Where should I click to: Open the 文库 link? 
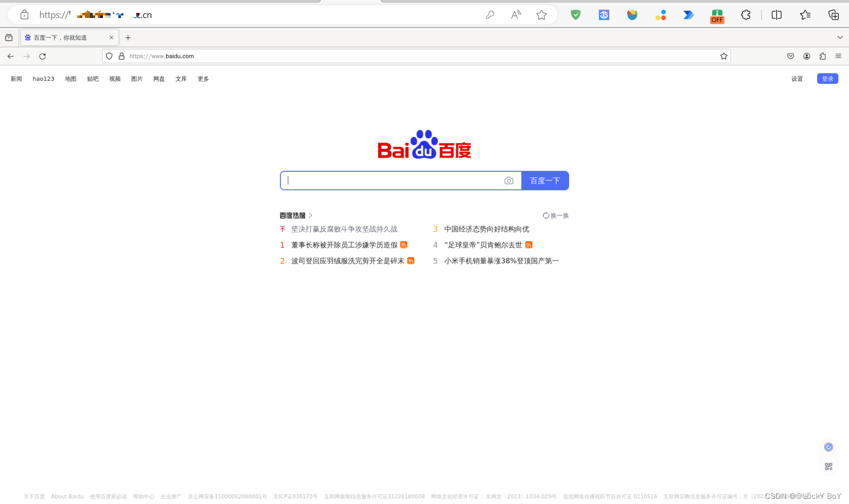pos(181,79)
